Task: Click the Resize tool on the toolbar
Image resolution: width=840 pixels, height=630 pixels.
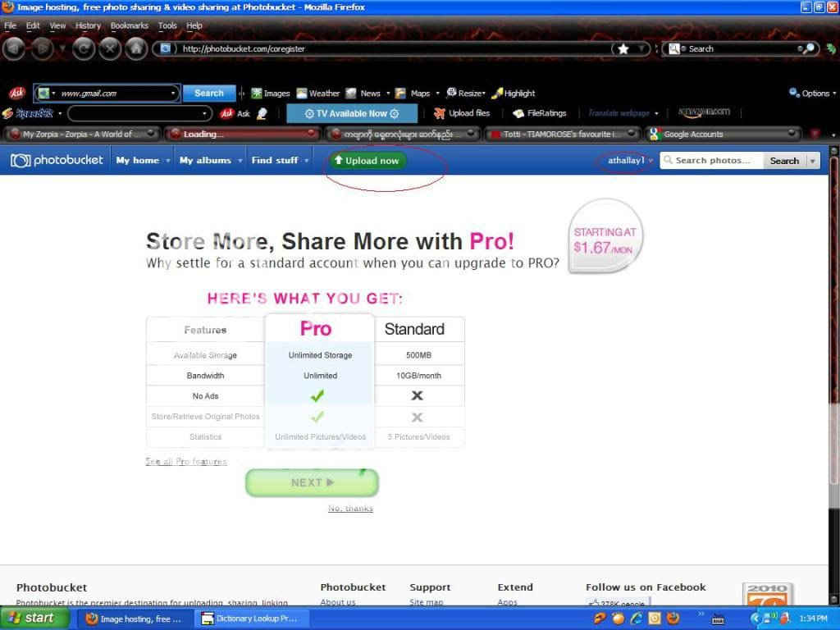Action: [465, 94]
